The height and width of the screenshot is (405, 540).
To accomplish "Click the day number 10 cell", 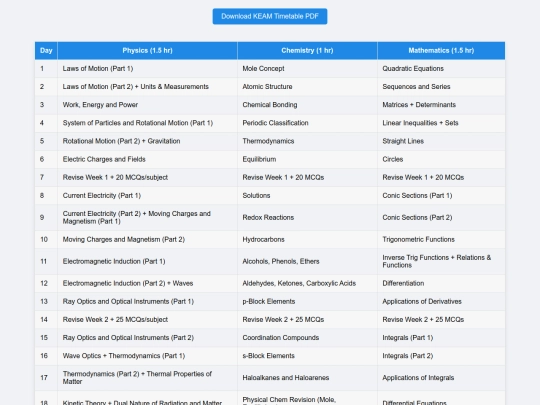I will (46, 239).
